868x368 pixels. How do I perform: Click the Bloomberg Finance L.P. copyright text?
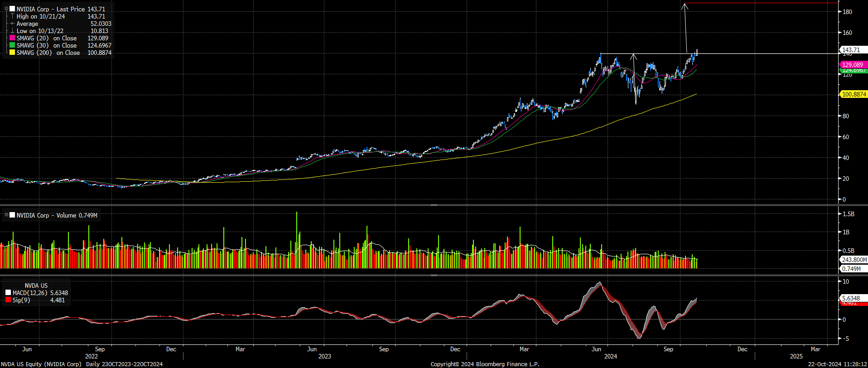pyautogui.click(x=485, y=364)
